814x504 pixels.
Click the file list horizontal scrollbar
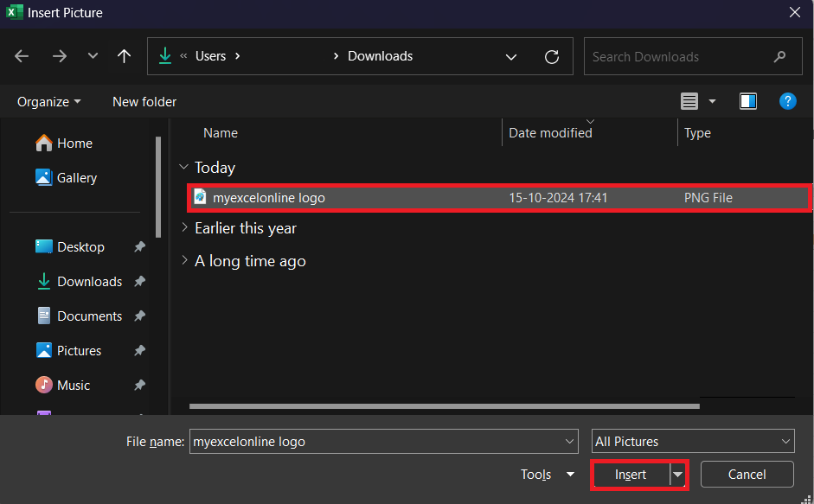pyautogui.click(x=445, y=406)
